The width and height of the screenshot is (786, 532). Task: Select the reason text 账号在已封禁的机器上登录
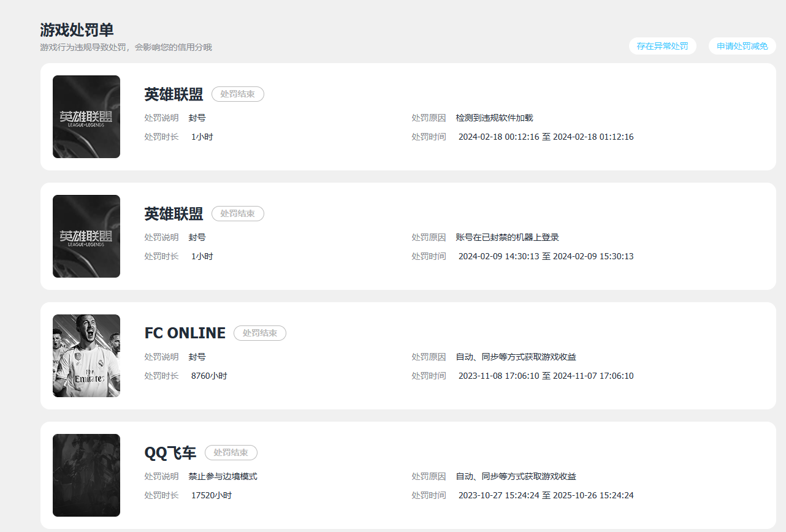[508, 237]
